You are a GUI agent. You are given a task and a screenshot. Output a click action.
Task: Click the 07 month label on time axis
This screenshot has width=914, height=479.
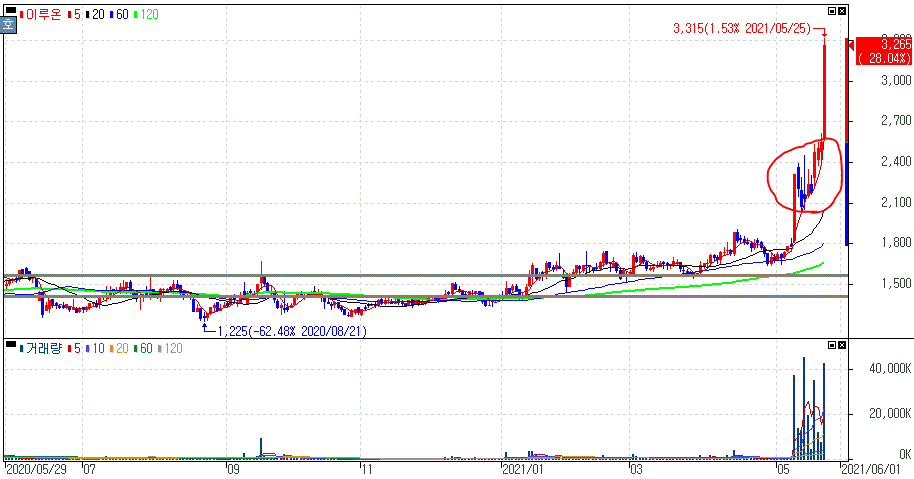(89, 470)
